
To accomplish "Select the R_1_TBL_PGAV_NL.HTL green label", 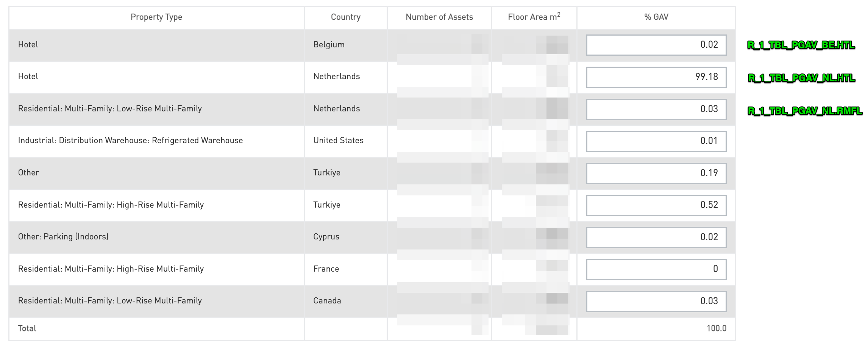I will [x=801, y=78].
